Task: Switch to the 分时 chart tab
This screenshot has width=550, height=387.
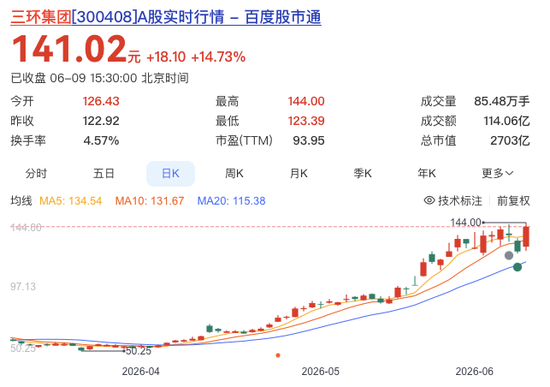Action: [x=36, y=173]
